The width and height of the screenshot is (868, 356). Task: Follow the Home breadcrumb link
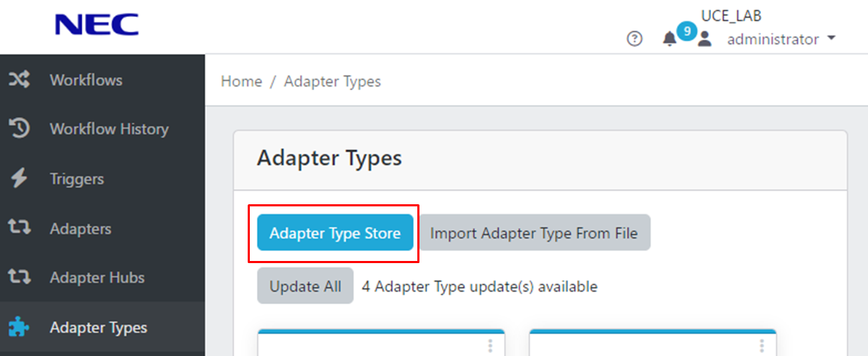pos(241,82)
